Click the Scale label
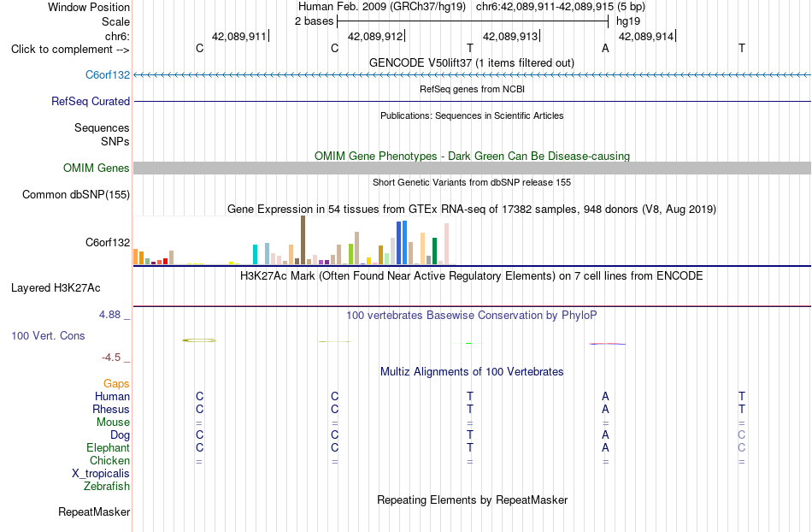The image size is (812, 532). (x=115, y=21)
